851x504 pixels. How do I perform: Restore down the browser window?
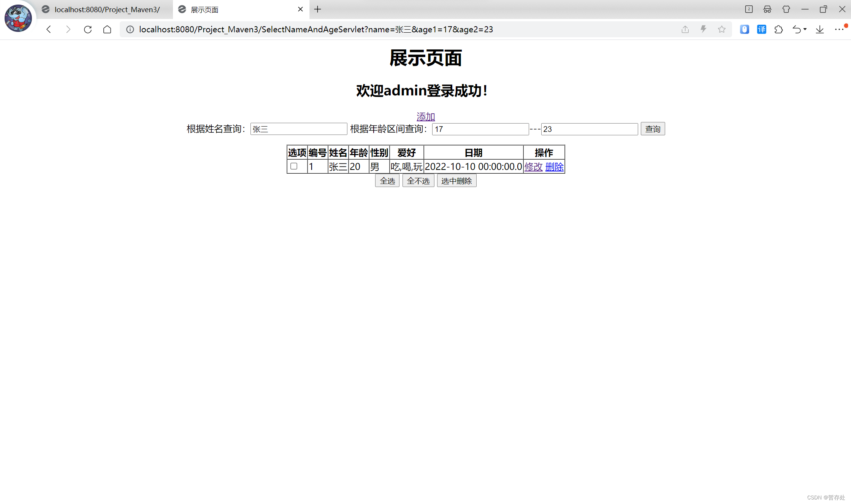point(823,9)
